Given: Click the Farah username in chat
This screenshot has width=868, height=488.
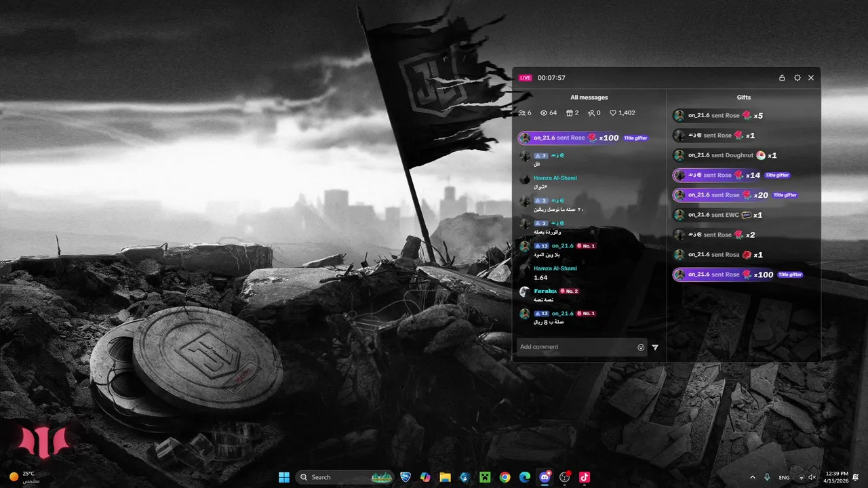Looking at the screenshot, I should (545, 291).
